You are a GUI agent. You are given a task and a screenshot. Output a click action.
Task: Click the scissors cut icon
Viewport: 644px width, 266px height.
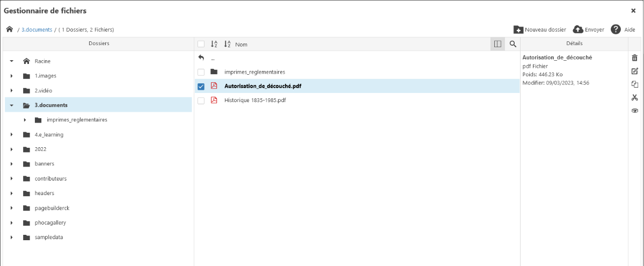635,97
